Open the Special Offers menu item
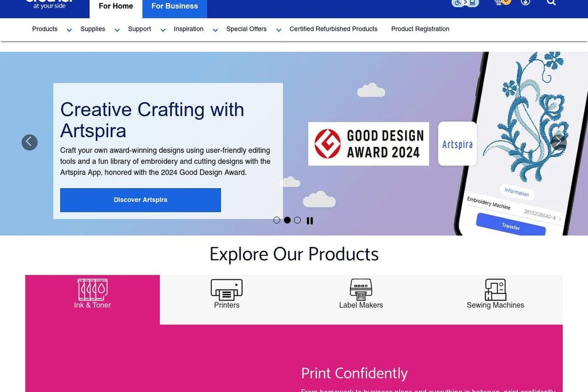 tap(247, 29)
